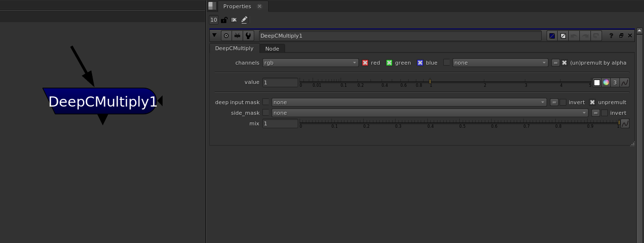This screenshot has height=243, width=644.
Task: Open help for DeepCMultiply1 node
Action: point(611,36)
